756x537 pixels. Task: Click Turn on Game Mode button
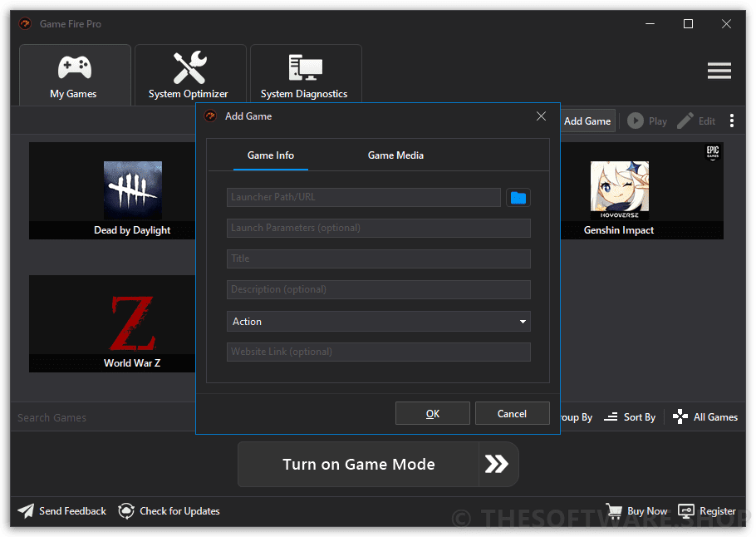tap(358, 464)
